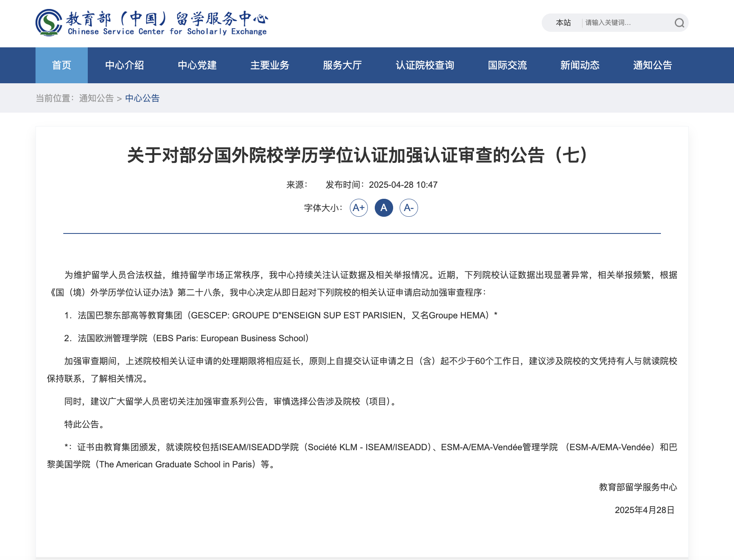
Task: Click the 来源 label
Action: pyautogui.click(x=297, y=185)
